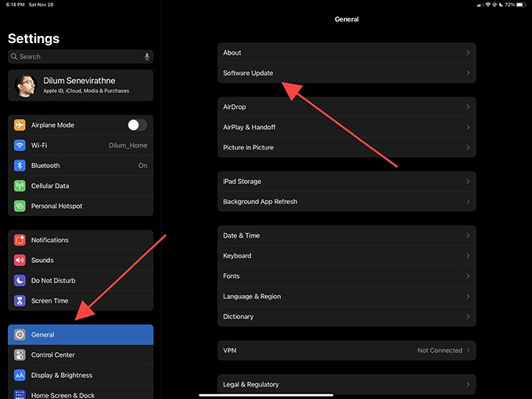Image resolution: width=532 pixels, height=399 pixels.
Task: Select Screen Time in sidebar
Action: pyautogui.click(x=81, y=300)
